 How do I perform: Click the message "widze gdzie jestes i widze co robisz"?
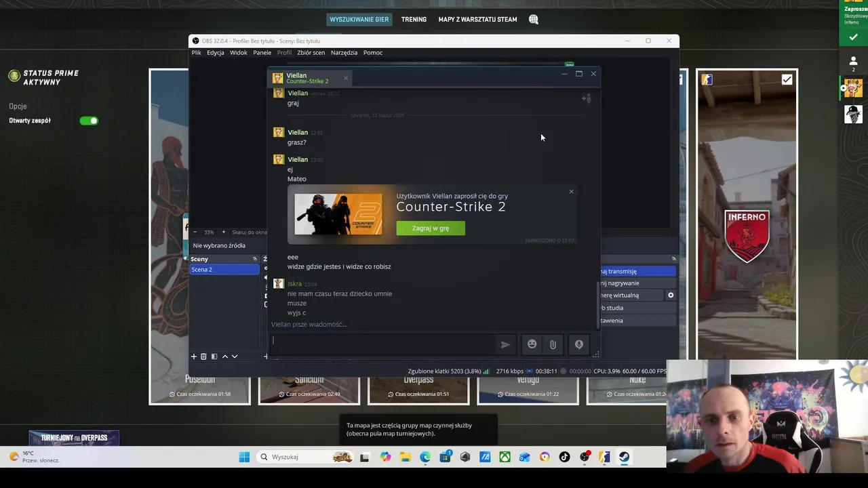tap(339, 266)
